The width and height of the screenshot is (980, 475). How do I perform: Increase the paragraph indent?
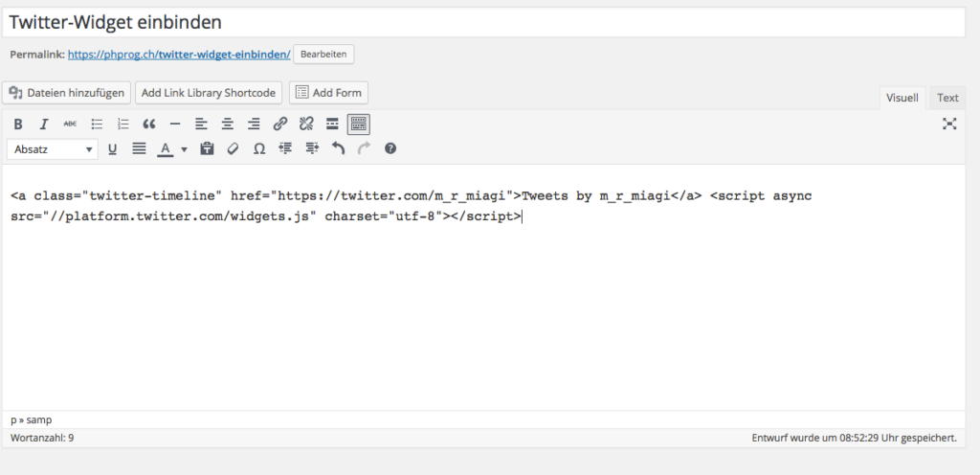pyautogui.click(x=311, y=148)
